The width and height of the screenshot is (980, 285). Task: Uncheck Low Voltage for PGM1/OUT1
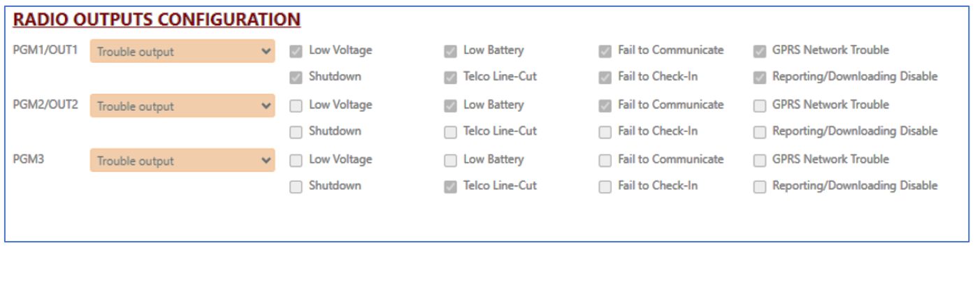click(296, 51)
